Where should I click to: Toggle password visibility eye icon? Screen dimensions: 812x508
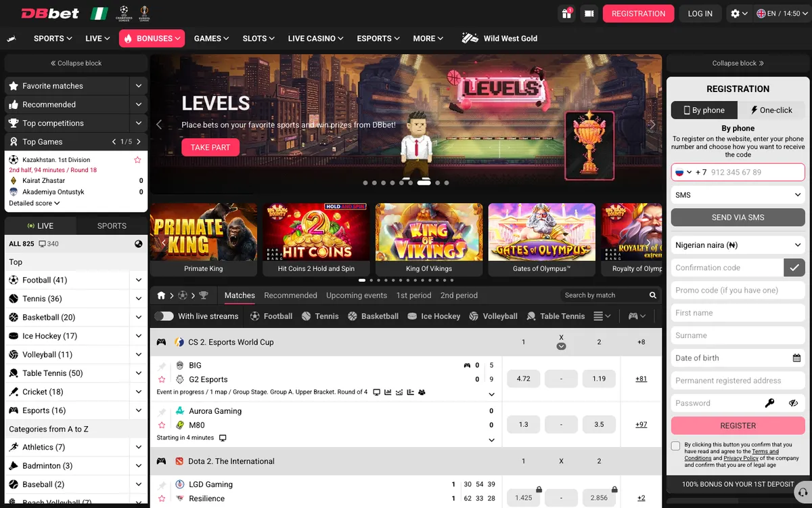tap(793, 403)
